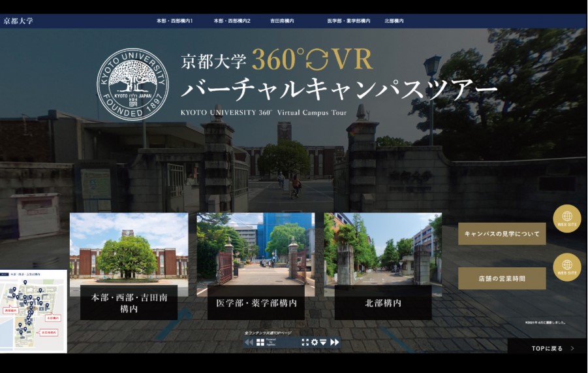Click 京都大学 logo in top bar
This screenshot has height=373, width=588.
tap(18, 21)
